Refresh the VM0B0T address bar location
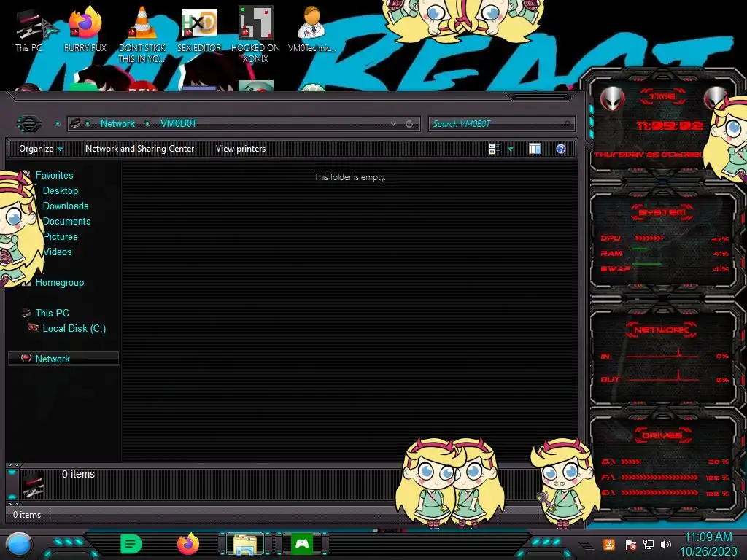747x560 pixels. pos(409,124)
